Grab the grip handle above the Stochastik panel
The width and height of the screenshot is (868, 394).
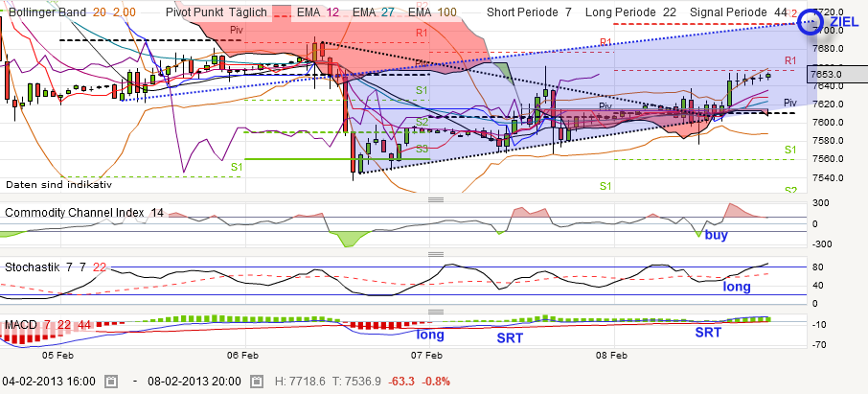[x=437, y=254]
